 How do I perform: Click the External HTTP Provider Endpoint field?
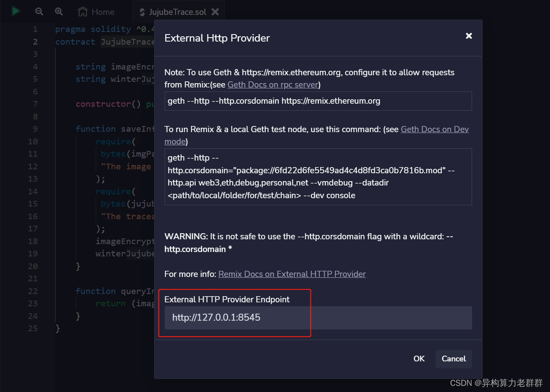click(x=318, y=318)
